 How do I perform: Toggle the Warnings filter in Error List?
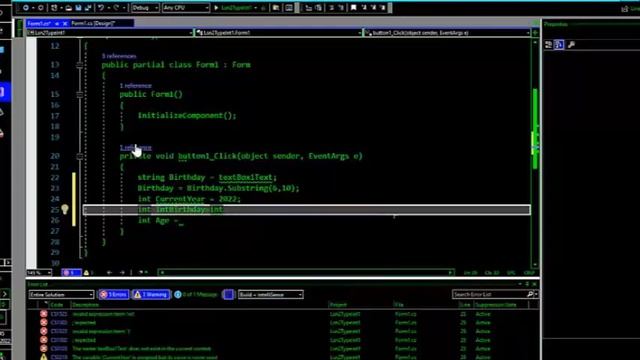tap(151, 295)
